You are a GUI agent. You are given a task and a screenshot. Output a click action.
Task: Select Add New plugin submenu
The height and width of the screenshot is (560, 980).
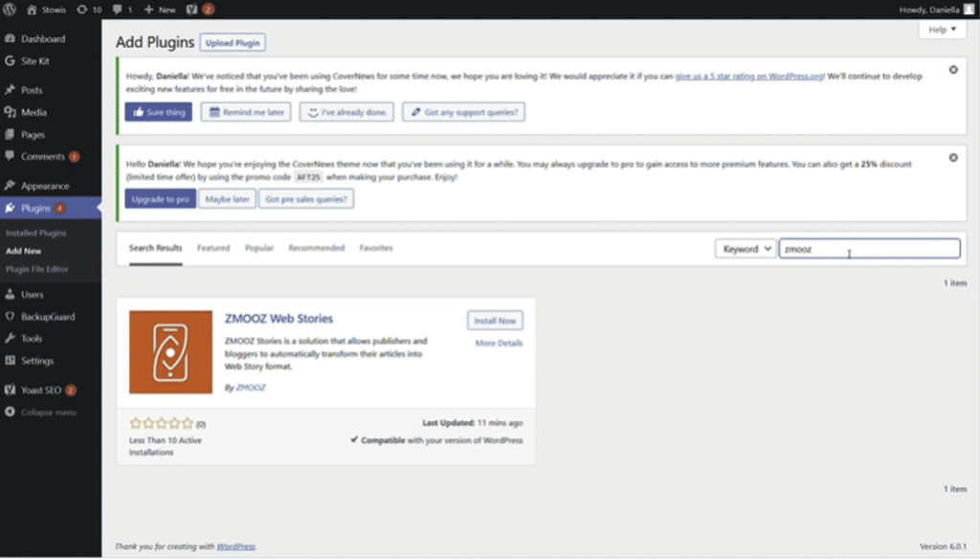click(24, 251)
